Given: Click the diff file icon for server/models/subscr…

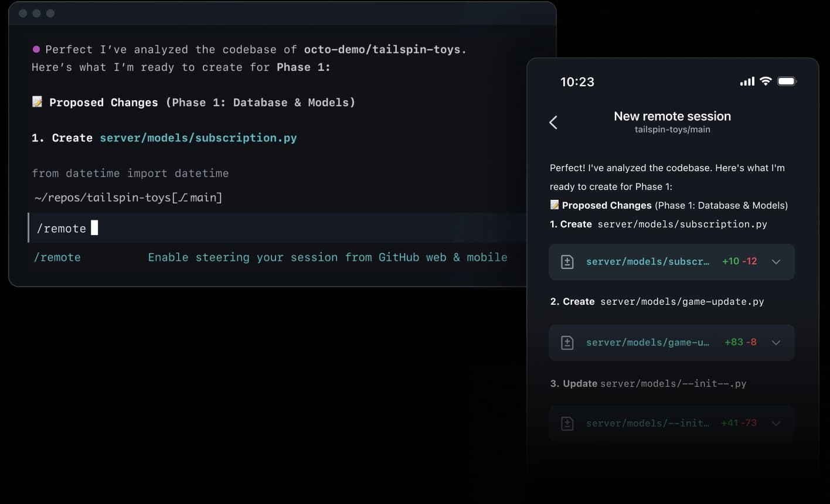Looking at the screenshot, I should point(567,262).
